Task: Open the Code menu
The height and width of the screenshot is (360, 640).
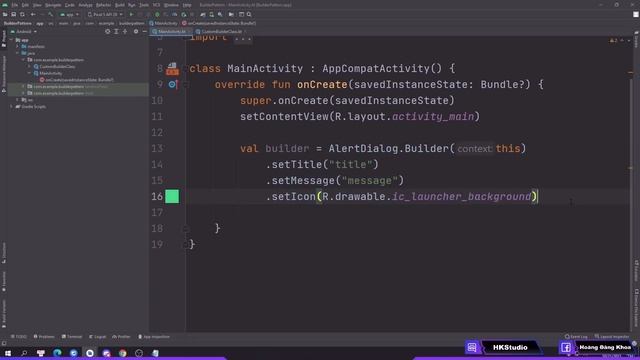Action: point(70,5)
